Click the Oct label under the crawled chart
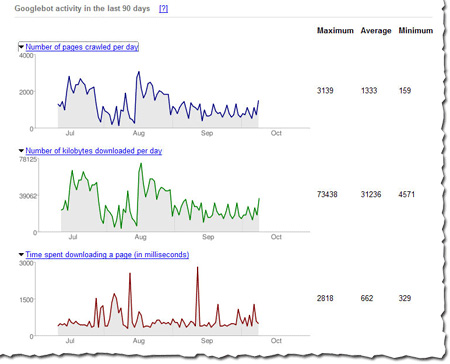 point(276,133)
